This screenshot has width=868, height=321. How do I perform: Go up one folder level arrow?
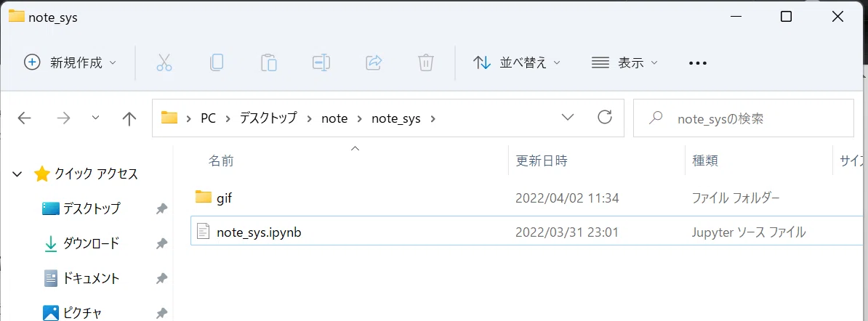[x=129, y=118]
